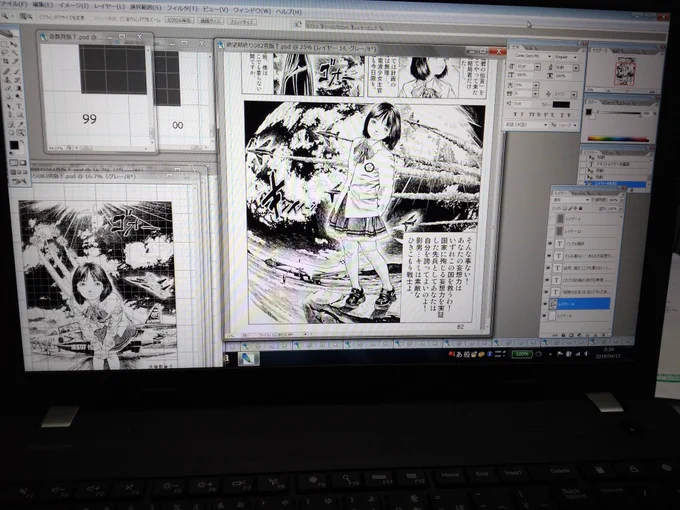The height and width of the screenshot is (510, 680).
Task: Select the Crop tool in the toolbox
Action: (x=6, y=61)
